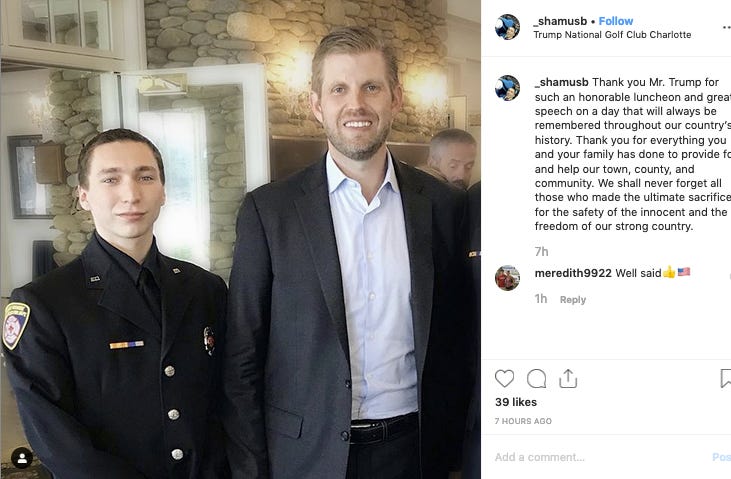Open the more options dots menu
Image resolution: width=731 pixels, height=479 pixels.
point(726,28)
